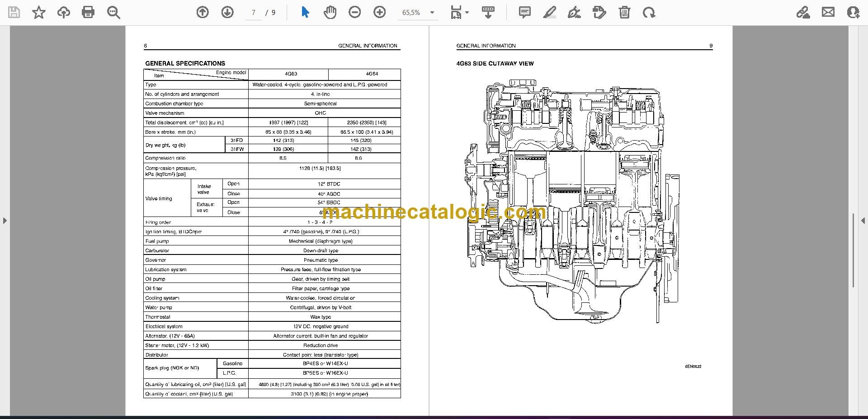Click the '12° BTDC' valve timing value
The width and height of the screenshot is (868, 419).
[329, 184]
